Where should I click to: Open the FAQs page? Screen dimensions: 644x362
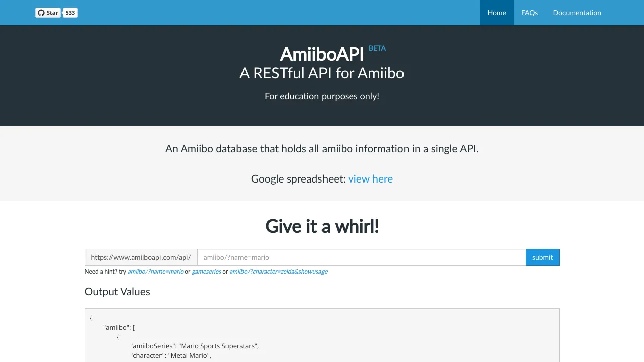[529, 13]
